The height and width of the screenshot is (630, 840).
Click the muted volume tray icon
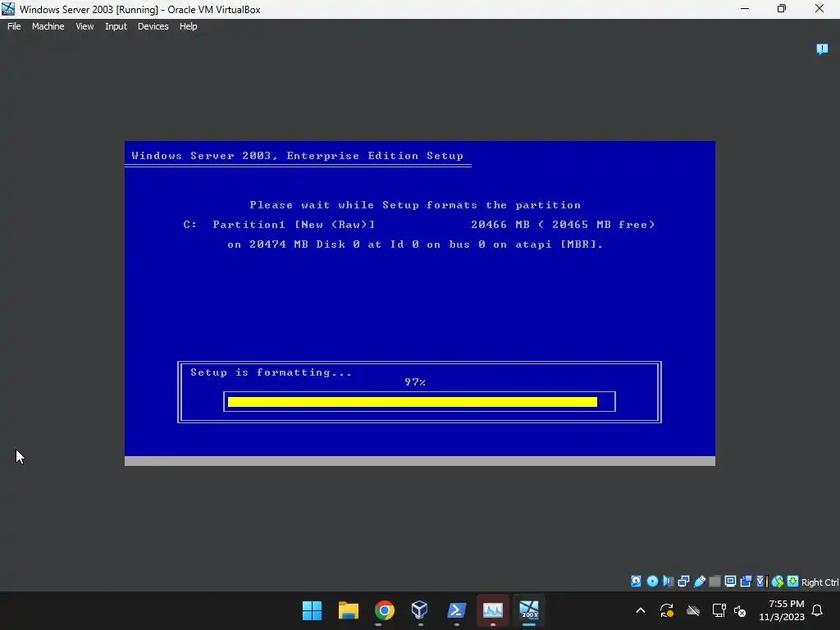740,610
